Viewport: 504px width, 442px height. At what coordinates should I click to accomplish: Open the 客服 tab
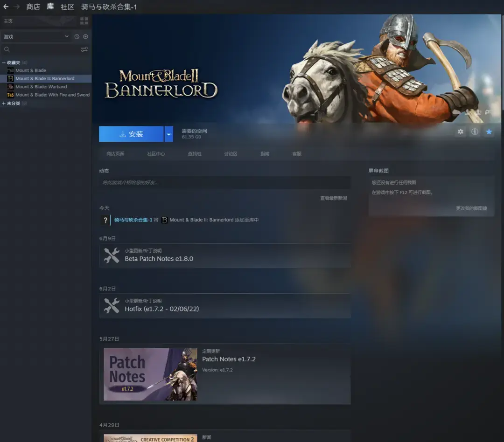297,154
